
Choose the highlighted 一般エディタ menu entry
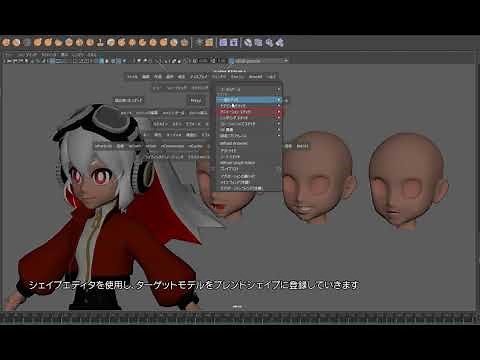pos(249,100)
